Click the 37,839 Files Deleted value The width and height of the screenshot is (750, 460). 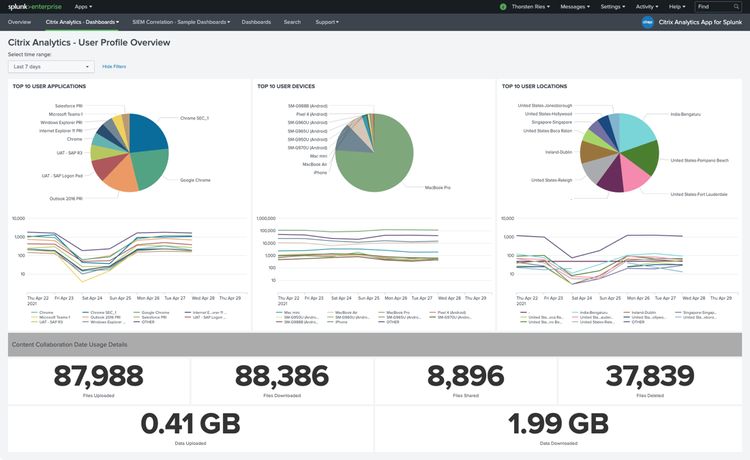coord(650,376)
